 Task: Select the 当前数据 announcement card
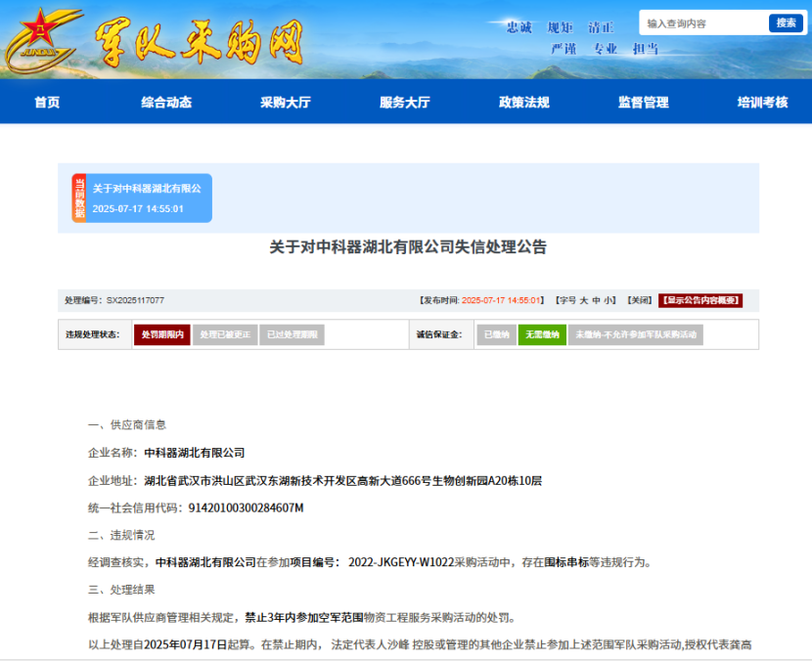pos(142,198)
